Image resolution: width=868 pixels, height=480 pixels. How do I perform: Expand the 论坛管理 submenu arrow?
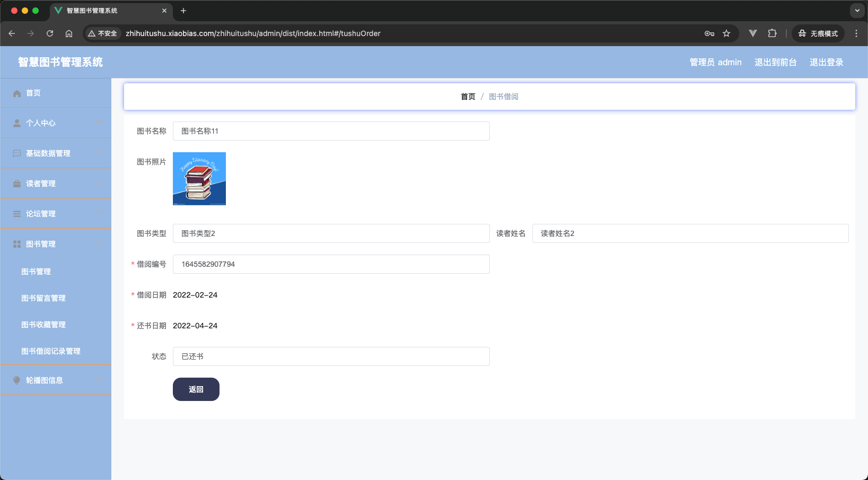point(99,213)
